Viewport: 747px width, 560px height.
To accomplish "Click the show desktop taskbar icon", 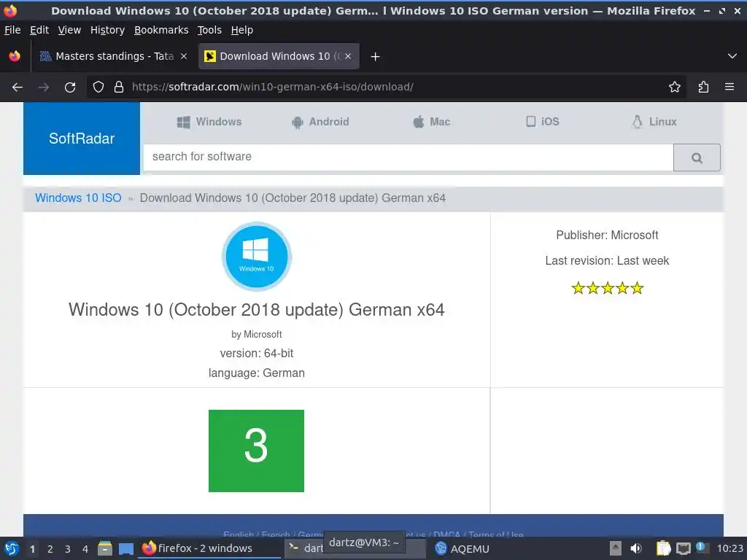I will click(125, 549).
